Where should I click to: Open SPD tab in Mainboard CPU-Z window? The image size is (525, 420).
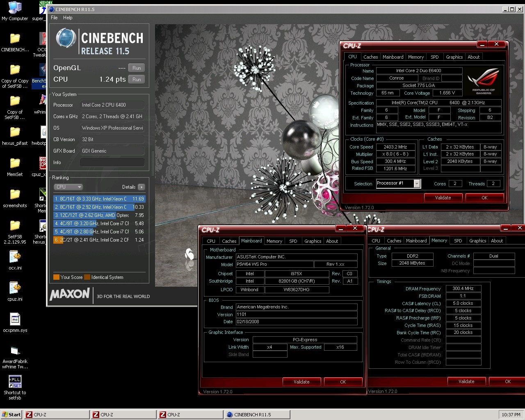click(293, 241)
